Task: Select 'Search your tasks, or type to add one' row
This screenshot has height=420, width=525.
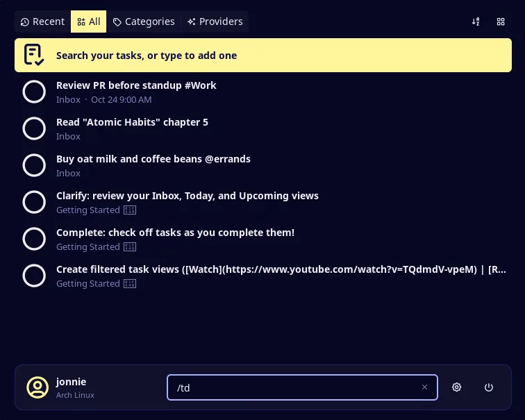Action: tap(263, 56)
